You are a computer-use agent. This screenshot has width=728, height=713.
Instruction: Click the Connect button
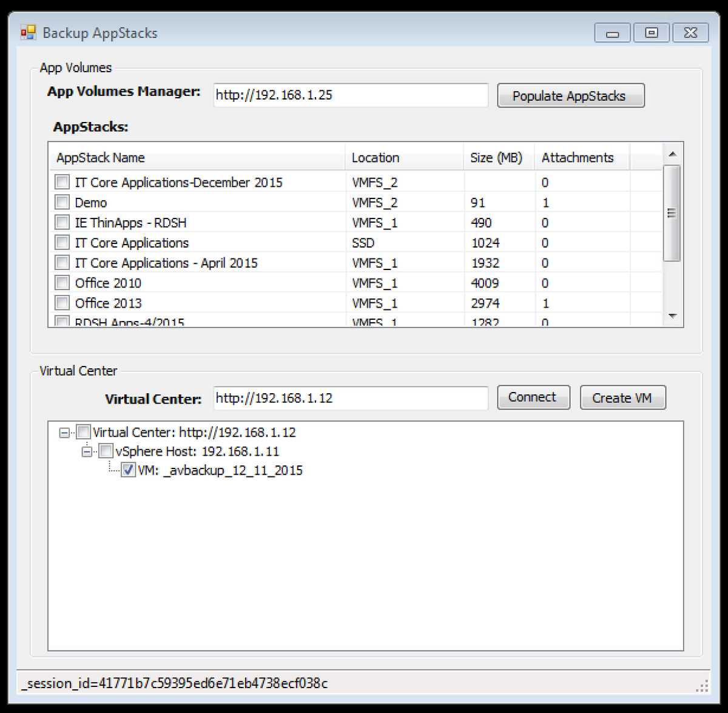(x=533, y=397)
